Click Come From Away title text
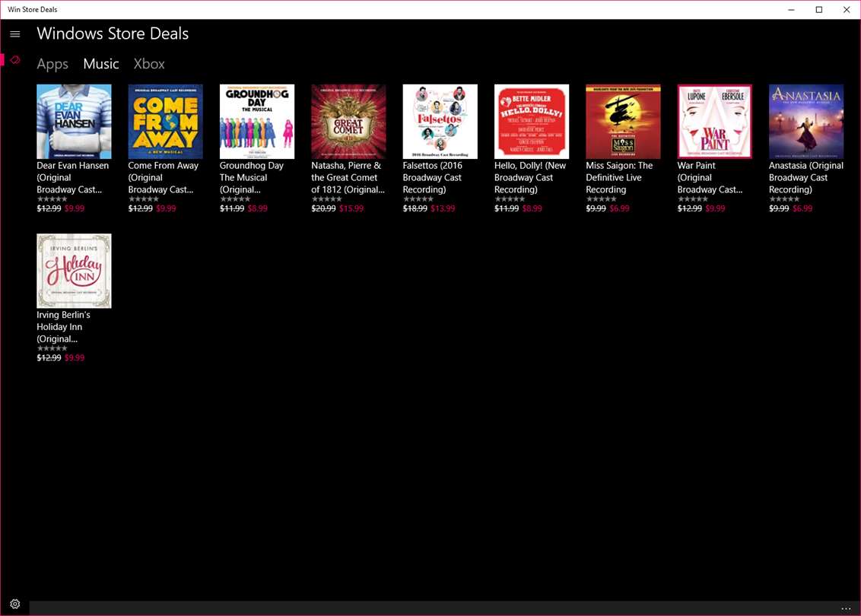 (163, 177)
